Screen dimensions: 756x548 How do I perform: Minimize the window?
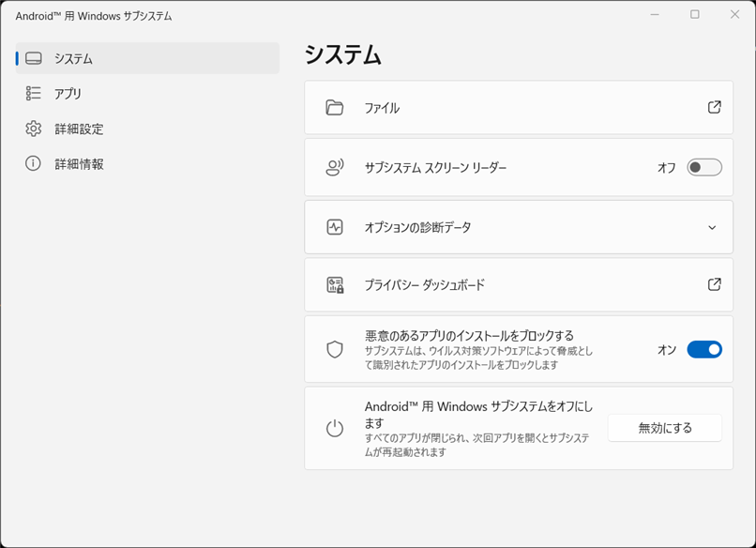655,14
